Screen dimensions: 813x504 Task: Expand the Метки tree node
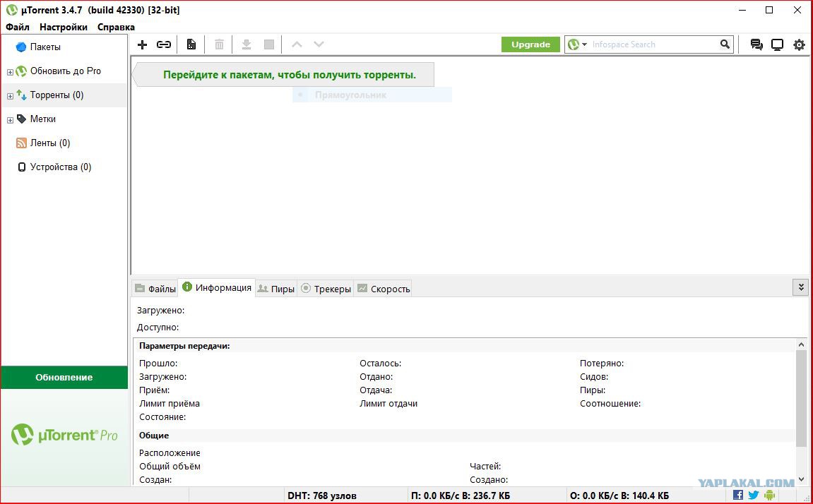(10, 120)
